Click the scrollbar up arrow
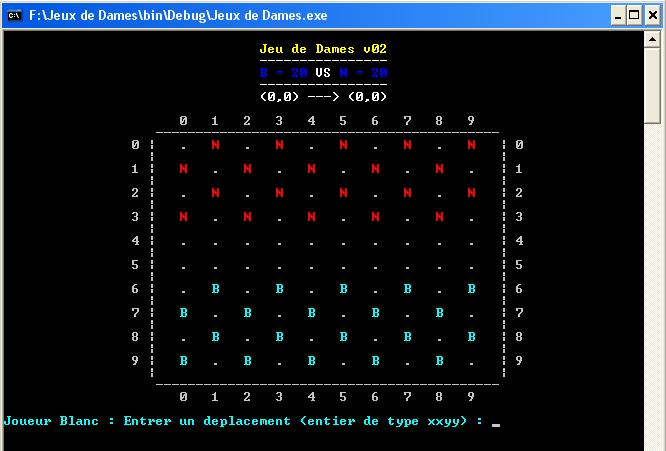The width and height of the screenshot is (666, 451). pyautogui.click(x=652, y=40)
